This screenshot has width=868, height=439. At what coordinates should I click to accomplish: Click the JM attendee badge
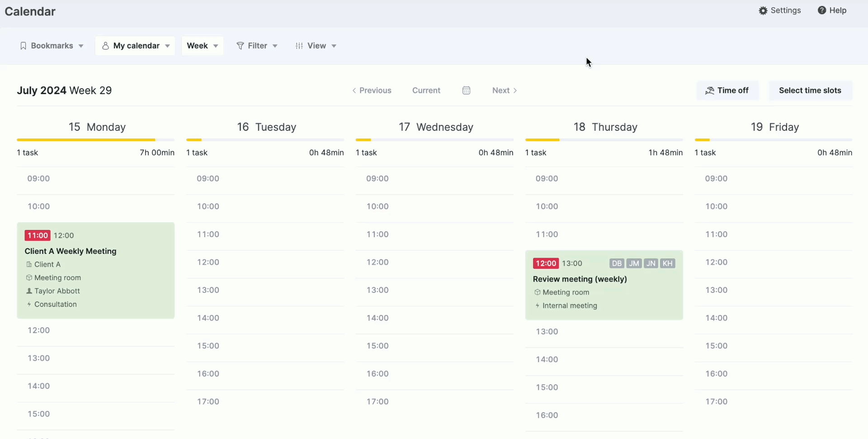pos(634,263)
